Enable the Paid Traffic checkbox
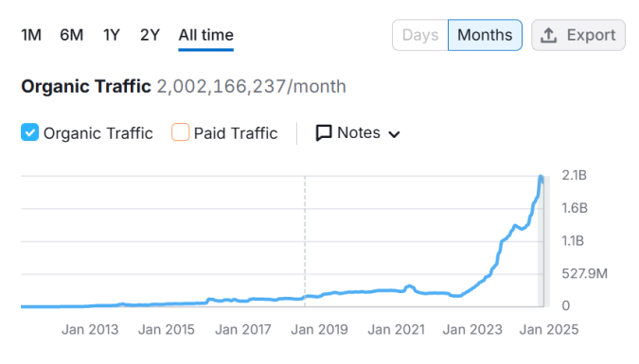Viewport: 639px width, 364px height. pyautogui.click(x=180, y=132)
